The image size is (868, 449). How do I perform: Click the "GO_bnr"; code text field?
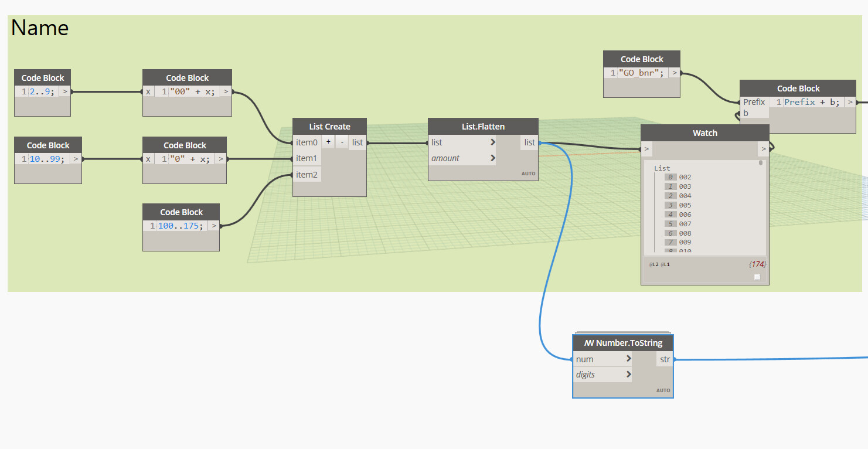tap(643, 73)
